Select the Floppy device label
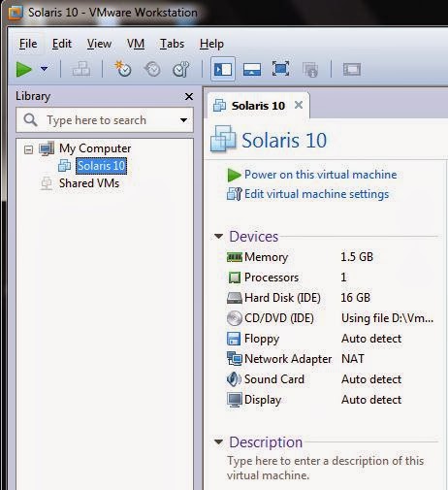Screen dimensions: 448x490 tap(262, 339)
